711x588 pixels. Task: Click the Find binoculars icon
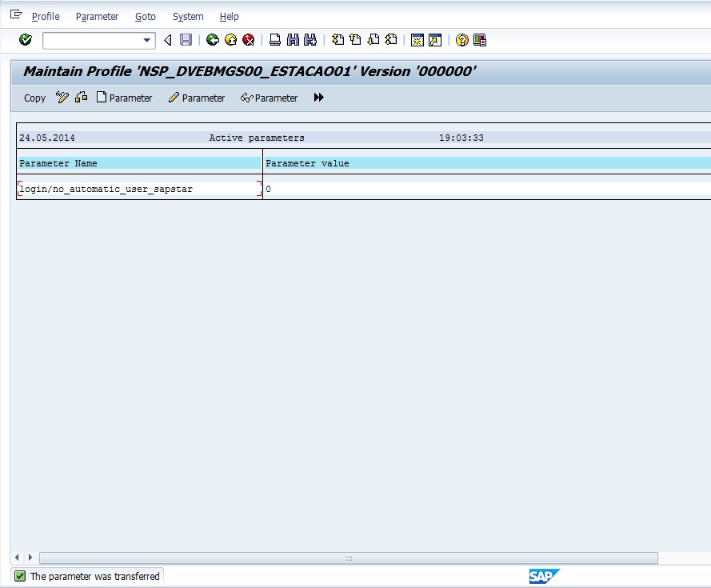click(293, 40)
